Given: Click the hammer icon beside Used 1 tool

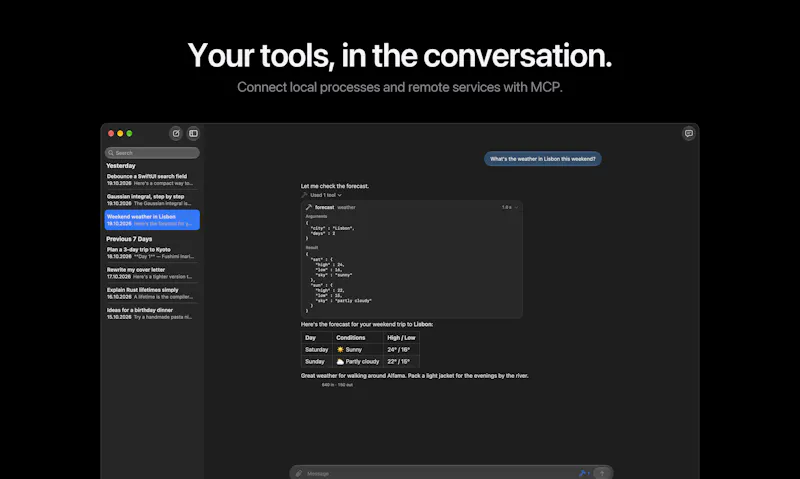Looking at the screenshot, I should click(305, 195).
